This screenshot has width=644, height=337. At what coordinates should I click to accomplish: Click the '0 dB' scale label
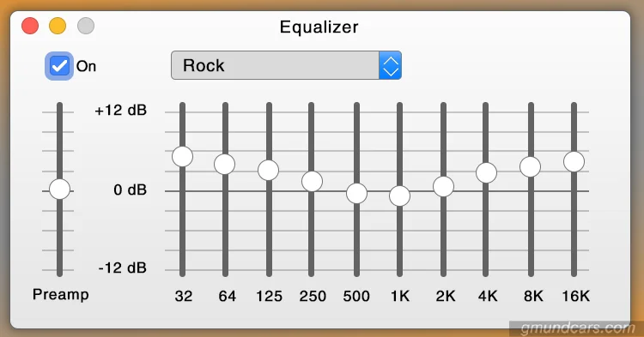pyautogui.click(x=130, y=190)
